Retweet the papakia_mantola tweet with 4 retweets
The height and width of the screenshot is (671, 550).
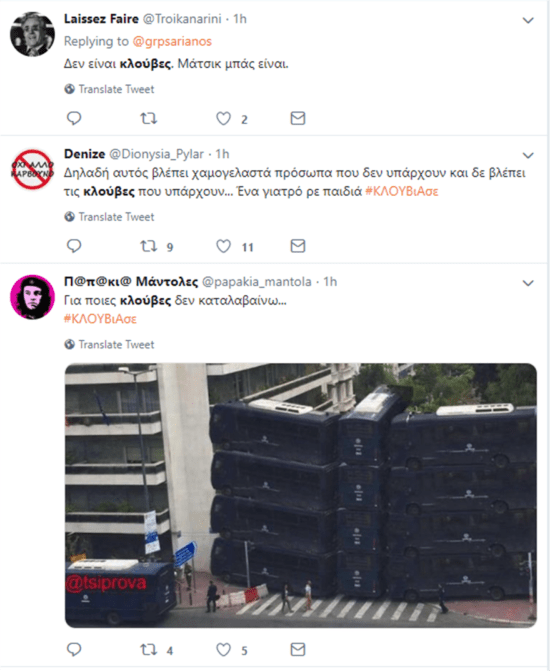coord(149,650)
